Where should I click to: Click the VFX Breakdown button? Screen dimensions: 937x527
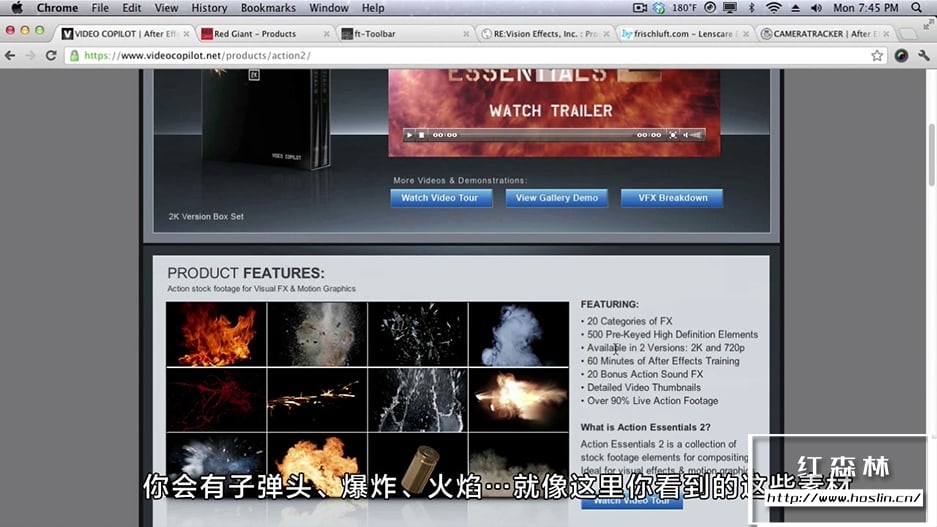pyautogui.click(x=672, y=198)
